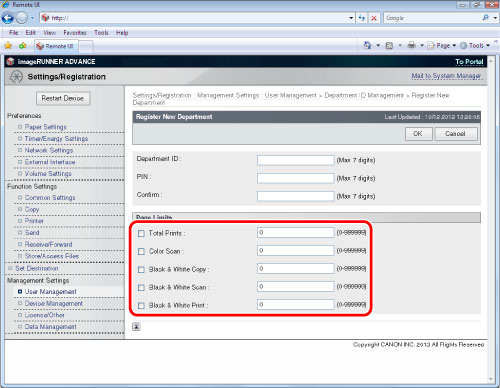The width and height of the screenshot is (500, 388).
Task: Open the Edit menu
Action: click(x=30, y=33)
